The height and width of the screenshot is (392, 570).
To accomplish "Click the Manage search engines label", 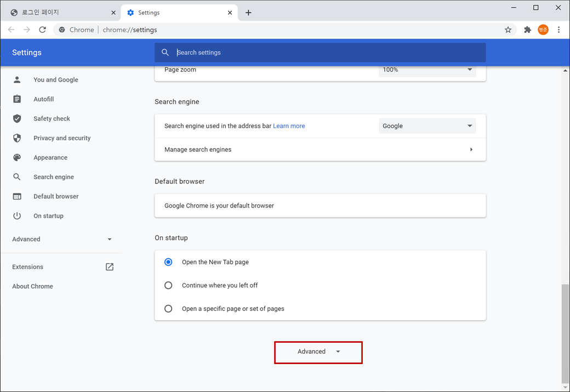I will tap(198, 149).
